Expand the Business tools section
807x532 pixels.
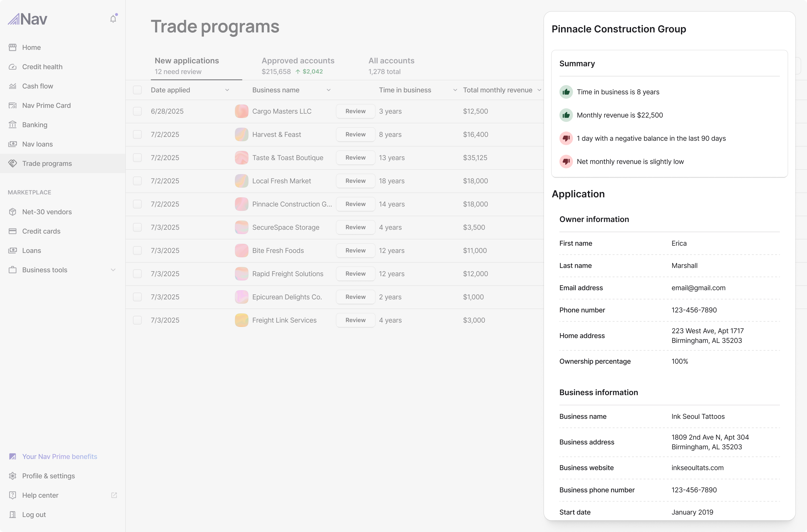[x=113, y=270]
